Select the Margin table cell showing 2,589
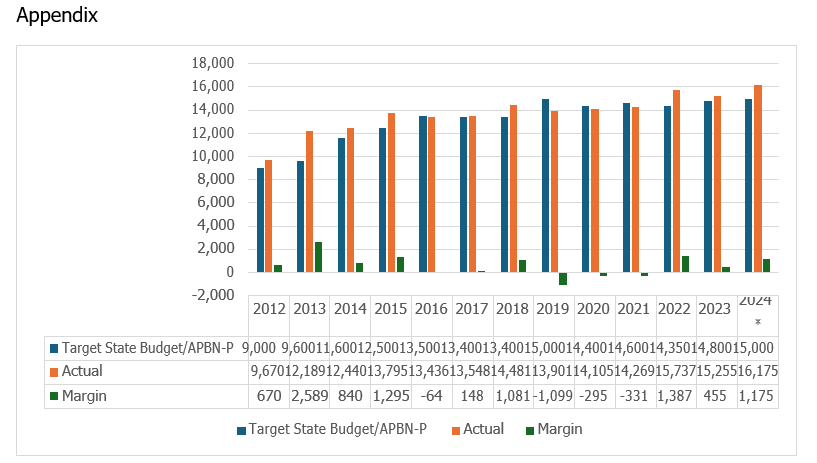The width and height of the screenshot is (817, 463). coord(309,396)
